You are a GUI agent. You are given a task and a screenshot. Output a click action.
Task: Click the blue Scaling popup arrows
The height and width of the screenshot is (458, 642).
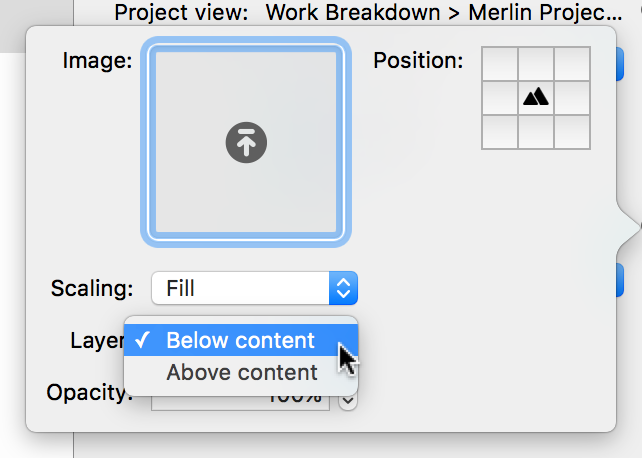(x=343, y=288)
